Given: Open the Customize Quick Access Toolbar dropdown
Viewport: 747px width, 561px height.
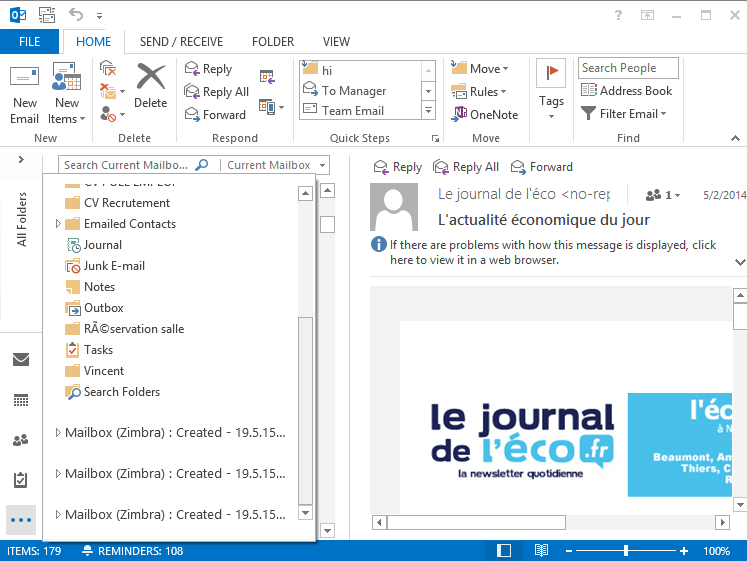Looking at the screenshot, I should pos(99,16).
